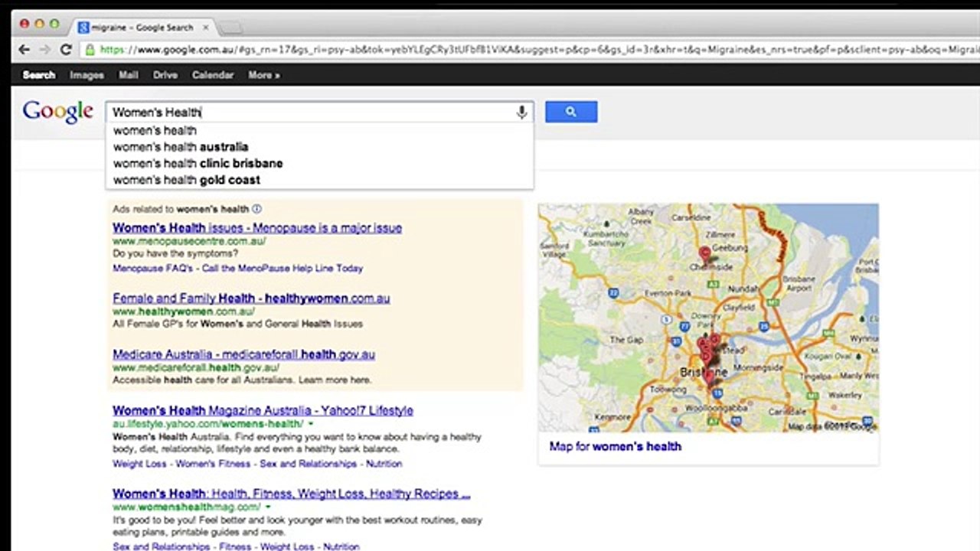This screenshot has width=980, height=551.
Task: Open Mail in the black Google bar
Action: click(128, 75)
